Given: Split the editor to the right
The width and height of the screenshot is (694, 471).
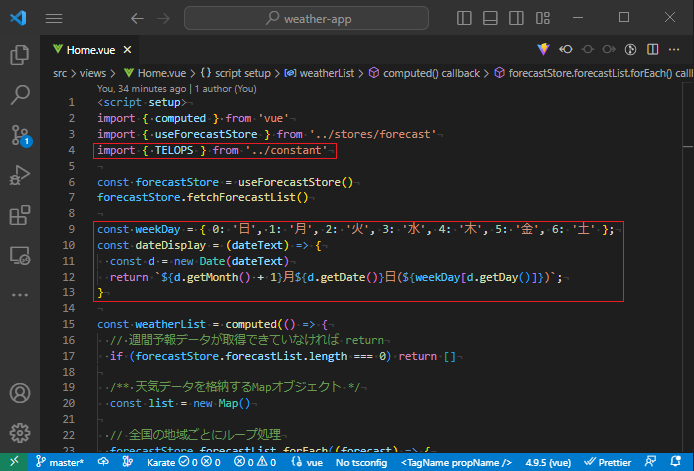Looking at the screenshot, I should pyautogui.click(x=652, y=49).
